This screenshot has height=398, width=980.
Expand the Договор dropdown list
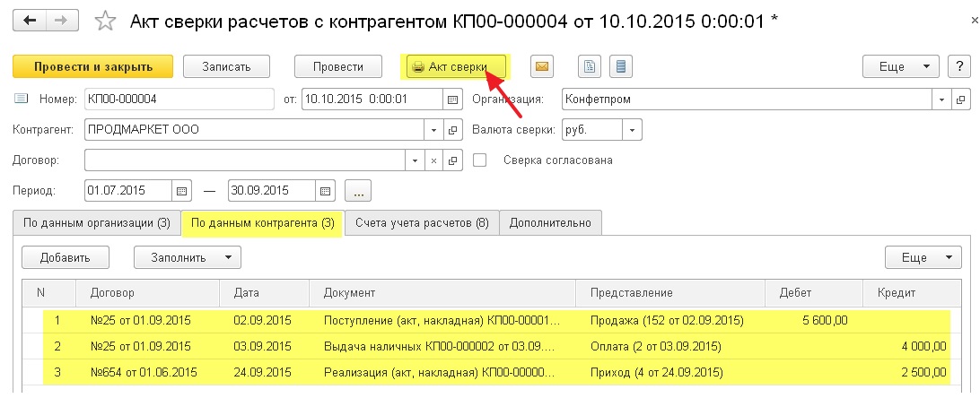[415, 160]
